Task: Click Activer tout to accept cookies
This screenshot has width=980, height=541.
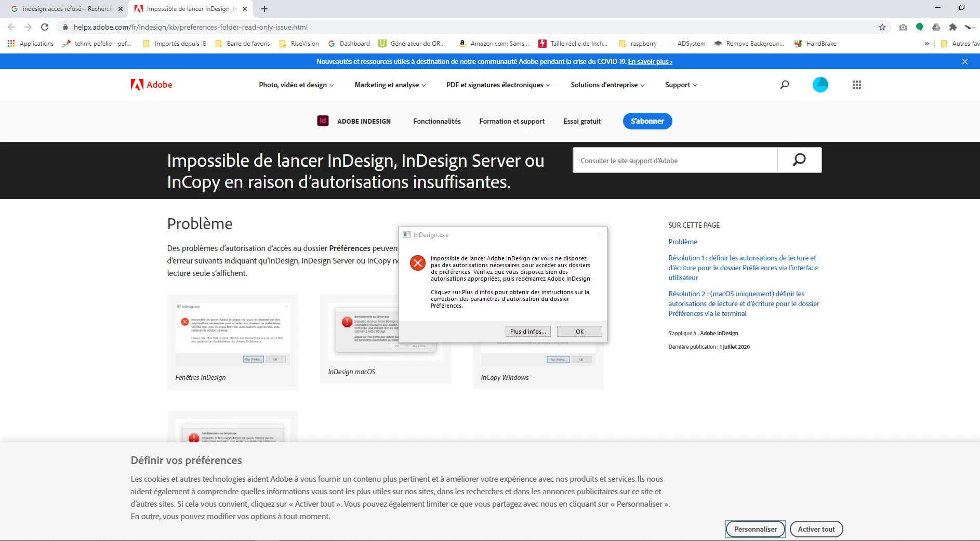Action: click(x=816, y=529)
